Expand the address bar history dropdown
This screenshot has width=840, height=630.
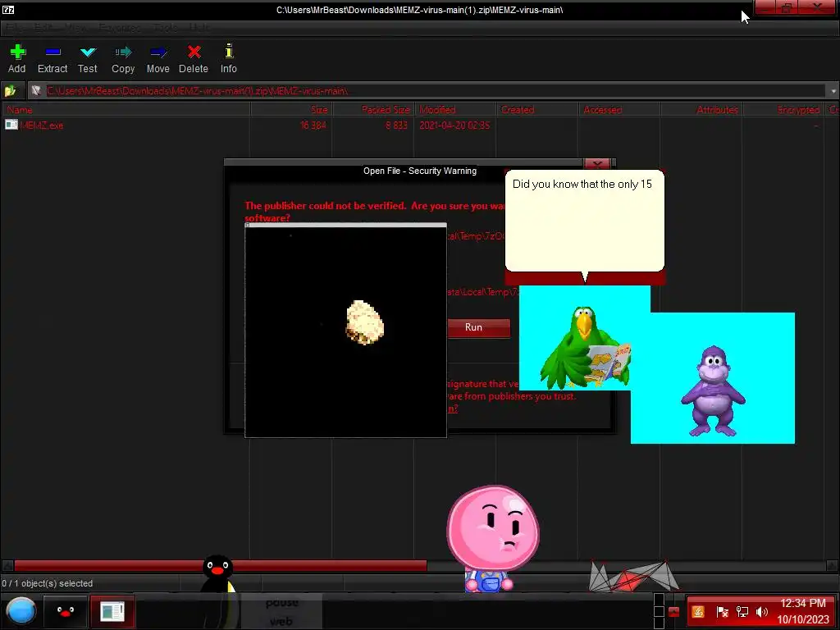(833, 91)
